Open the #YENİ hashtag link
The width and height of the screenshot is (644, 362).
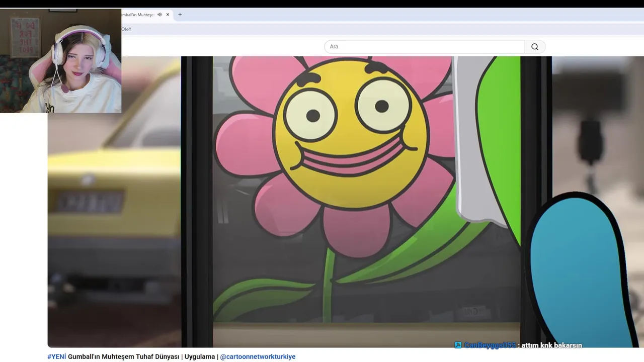coord(57,356)
